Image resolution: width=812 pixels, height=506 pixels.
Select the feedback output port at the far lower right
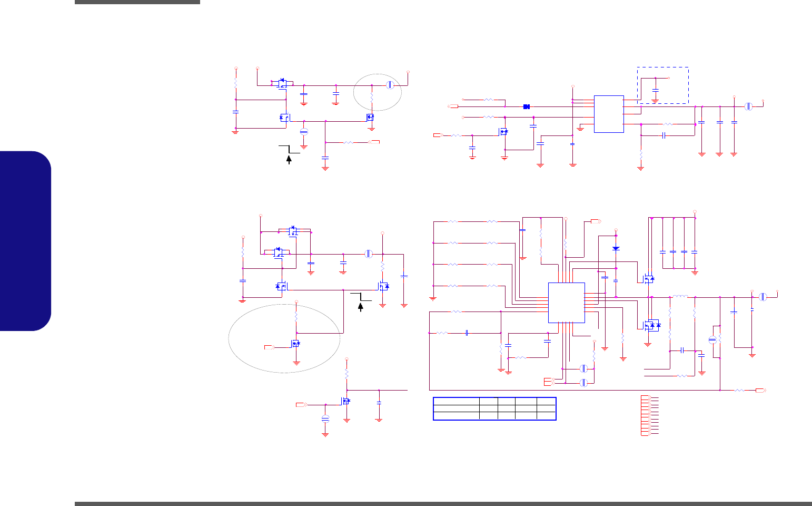tap(761, 390)
